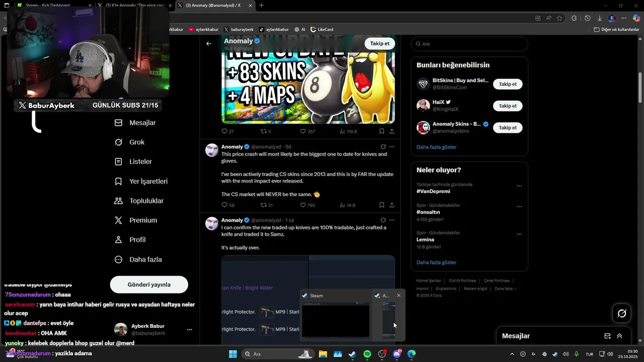This screenshot has width=644, height=362.
Task: Open Discord from the taskbar
Action: coord(397,354)
